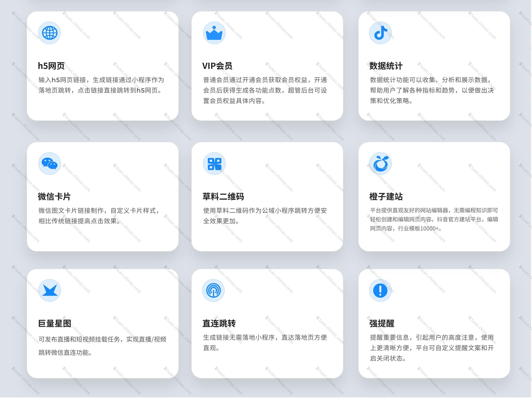Viewport: 532px width, 400px height.
Task: Click the Douyin note icon for 数据统计
Action: click(380, 33)
